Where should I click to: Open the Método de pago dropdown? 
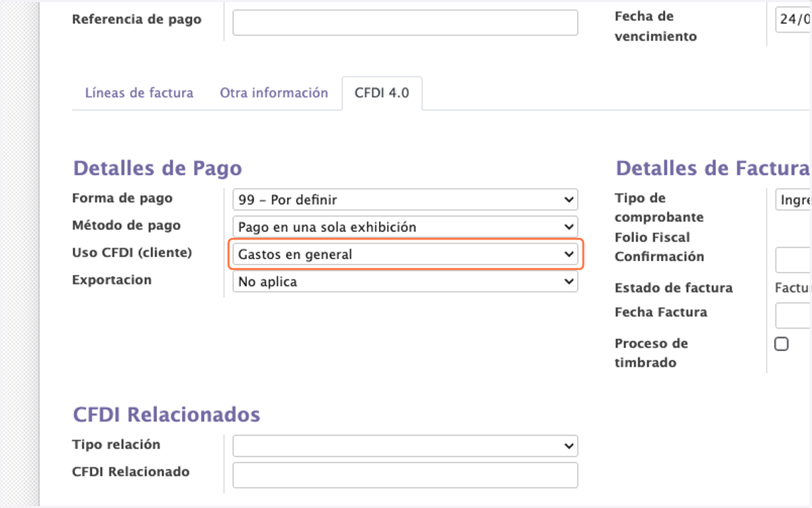coord(405,227)
